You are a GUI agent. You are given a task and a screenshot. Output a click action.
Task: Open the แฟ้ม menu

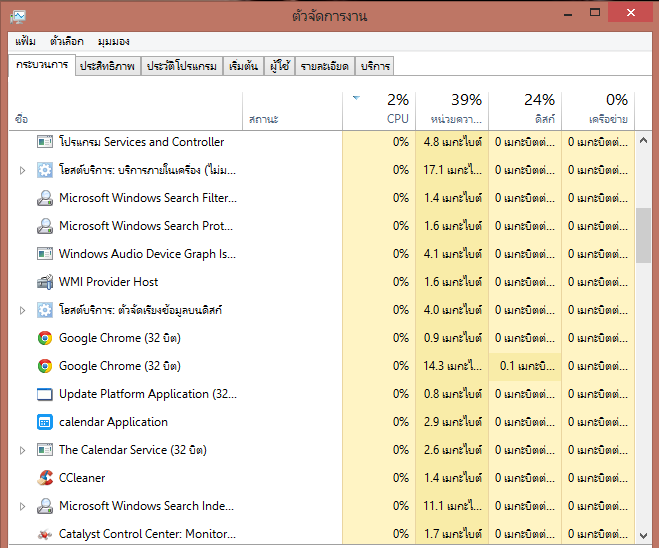[x=26, y=42]
